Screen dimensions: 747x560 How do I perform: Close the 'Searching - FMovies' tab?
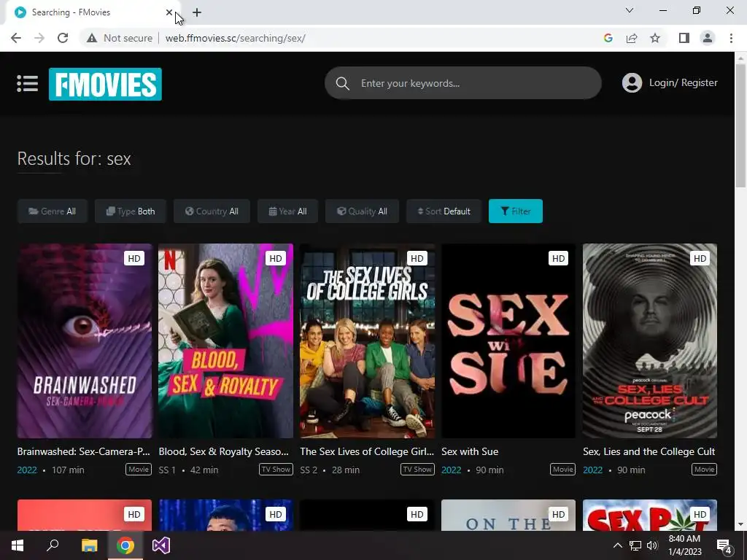pyautogui.click(x=169, y=12)
